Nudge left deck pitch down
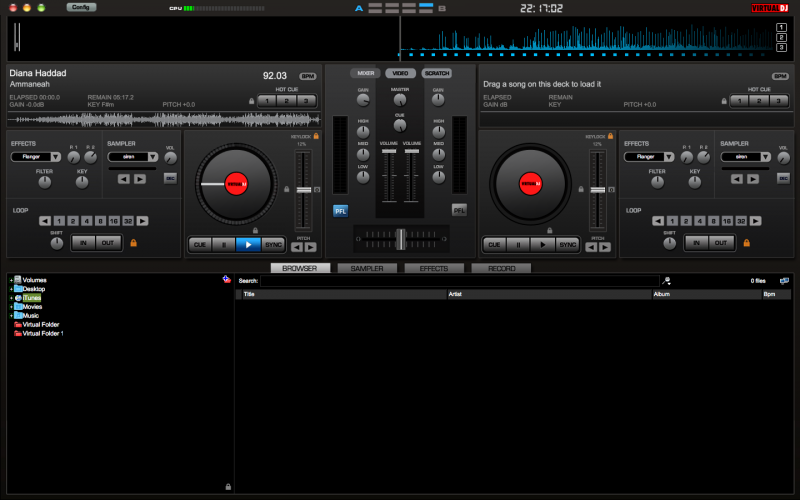This screenshot has width=800, height=500. tap(297, 247)
